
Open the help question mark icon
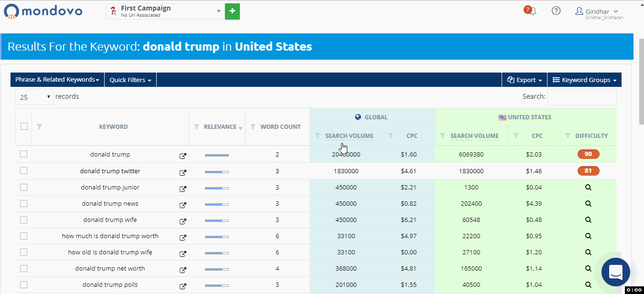click(x=556, y=10)
